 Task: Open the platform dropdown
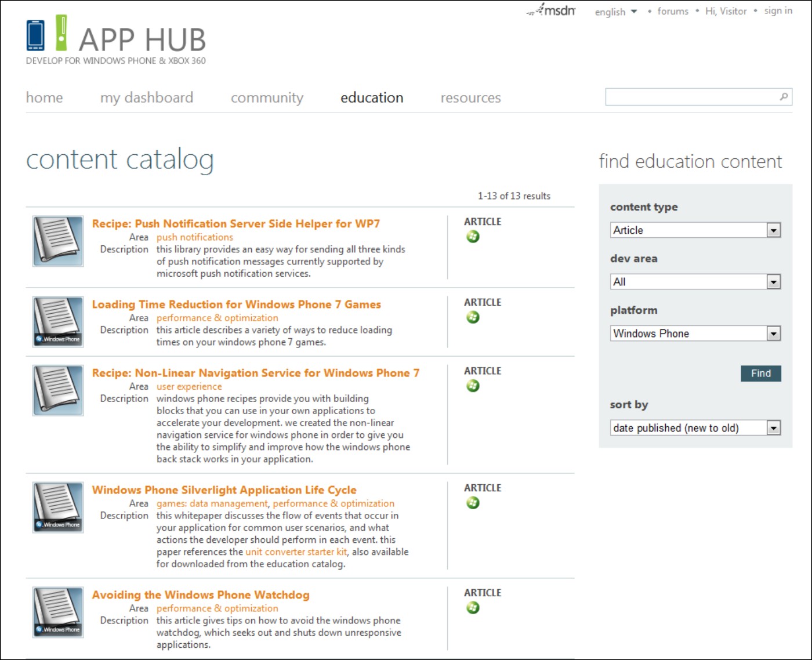695,333
